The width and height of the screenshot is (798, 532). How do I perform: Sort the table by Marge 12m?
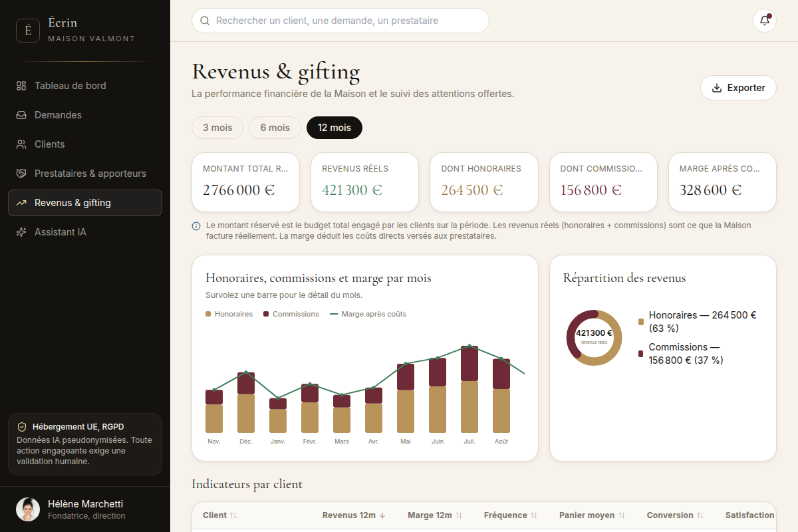(x=435, y=515)
